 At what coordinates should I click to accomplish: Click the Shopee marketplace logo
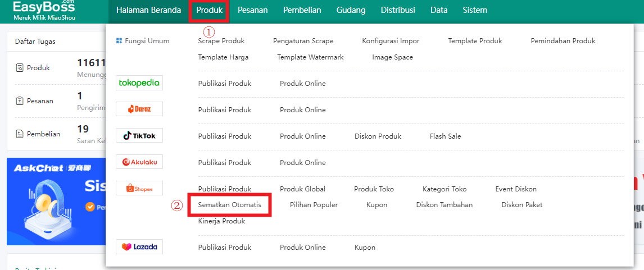[x=139, y=189]
